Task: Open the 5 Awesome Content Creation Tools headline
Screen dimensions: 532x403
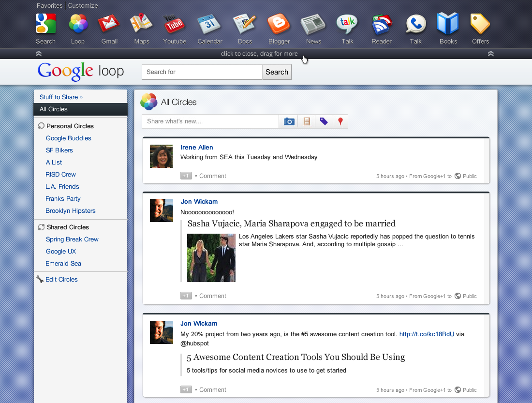Action: [x=296, y=357]
